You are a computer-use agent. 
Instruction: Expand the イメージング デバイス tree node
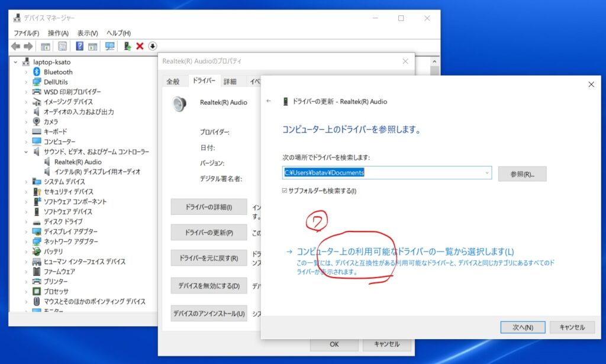point(26,102)
